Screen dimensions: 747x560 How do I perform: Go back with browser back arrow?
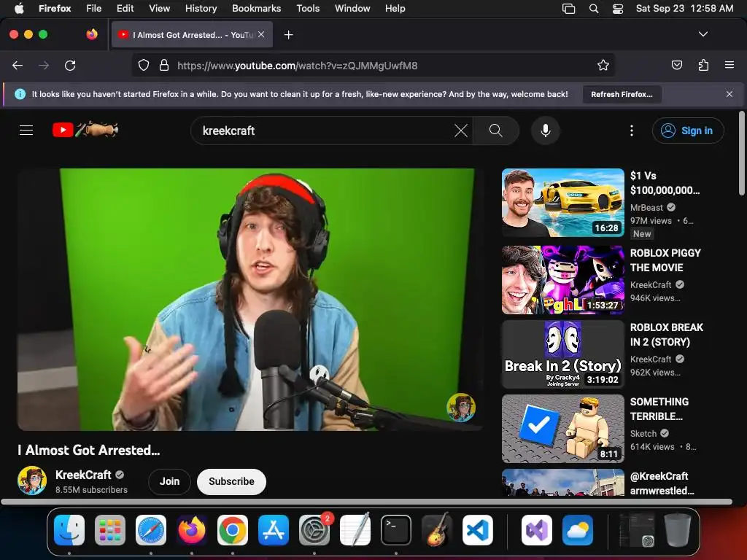(18, 65)
